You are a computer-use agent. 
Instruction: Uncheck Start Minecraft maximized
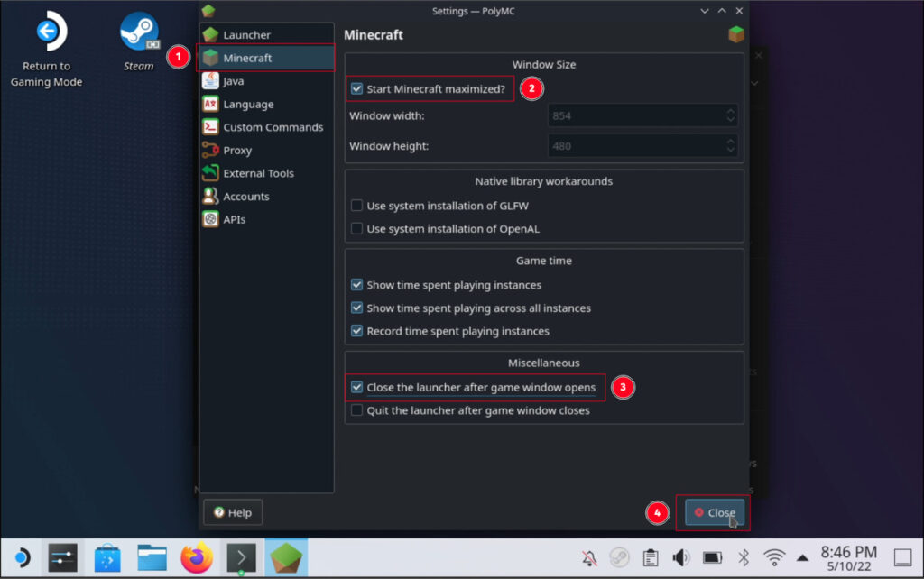(356, 89)
